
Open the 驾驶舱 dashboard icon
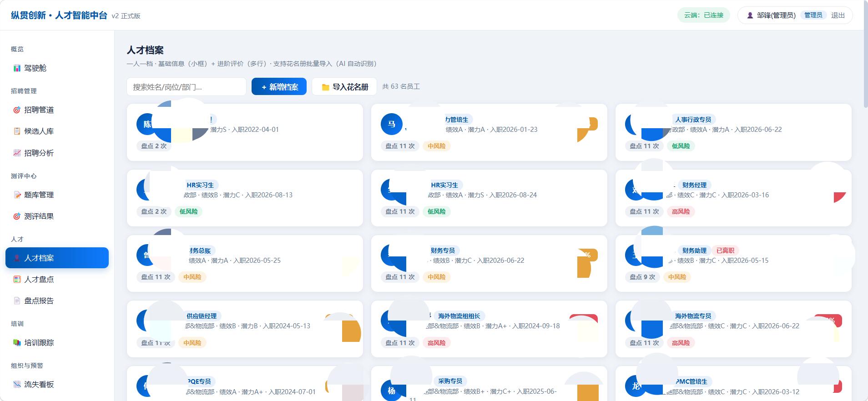click(x=17, y=68)
